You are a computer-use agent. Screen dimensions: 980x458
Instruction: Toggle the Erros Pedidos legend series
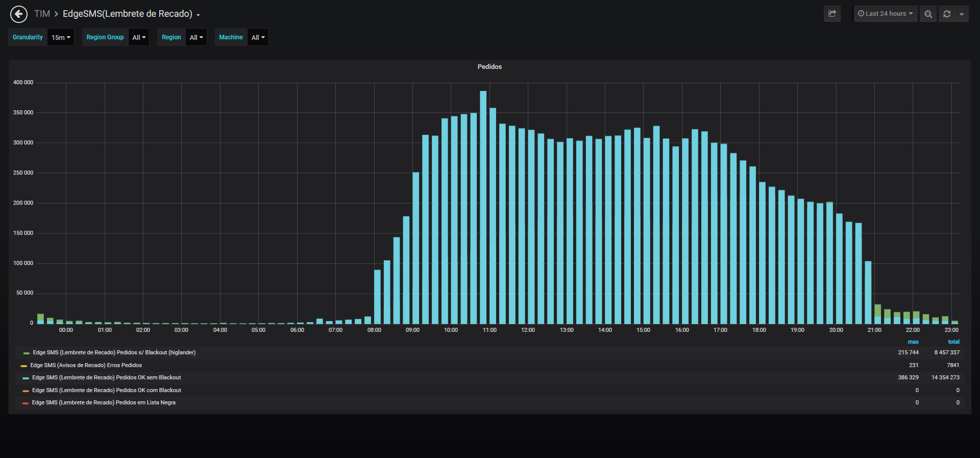86,366
